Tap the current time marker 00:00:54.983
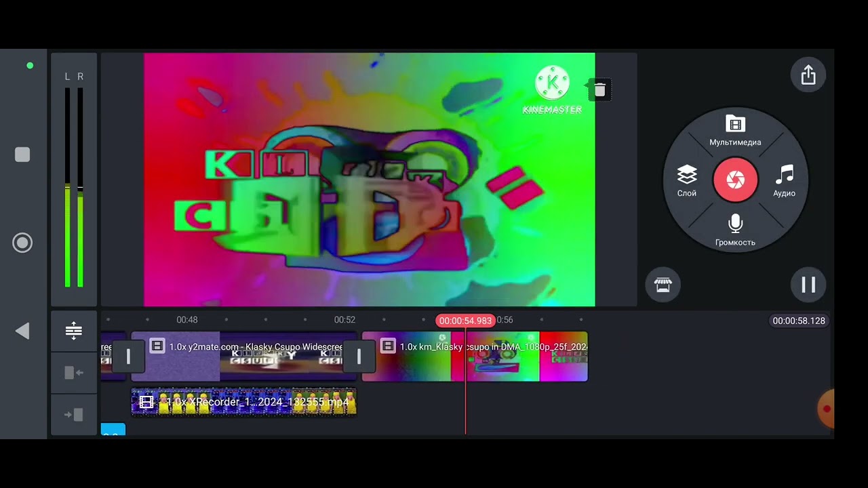The image size is (868, 488). [x=465, y=321]
